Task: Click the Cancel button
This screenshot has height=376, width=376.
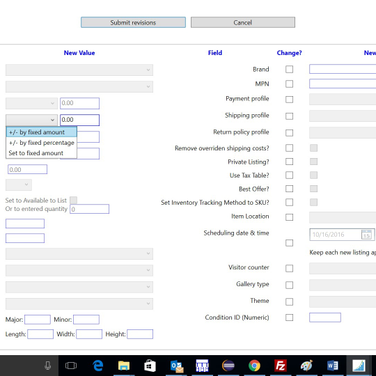Action: 243,22
